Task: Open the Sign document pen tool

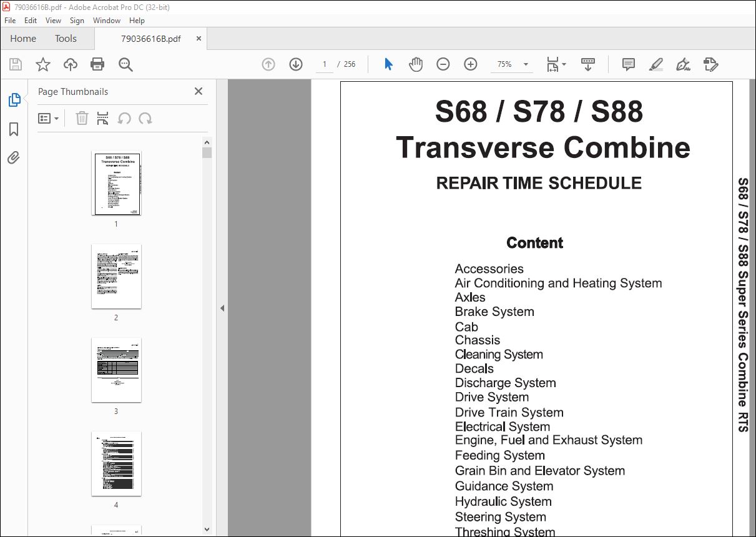Action: pyautogui.click(x=684, y=64)
